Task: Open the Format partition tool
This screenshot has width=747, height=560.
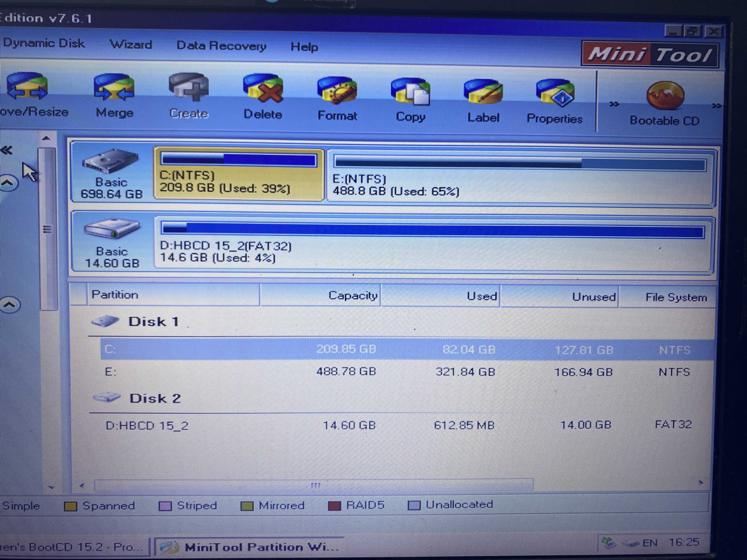Action: [337, 99]
